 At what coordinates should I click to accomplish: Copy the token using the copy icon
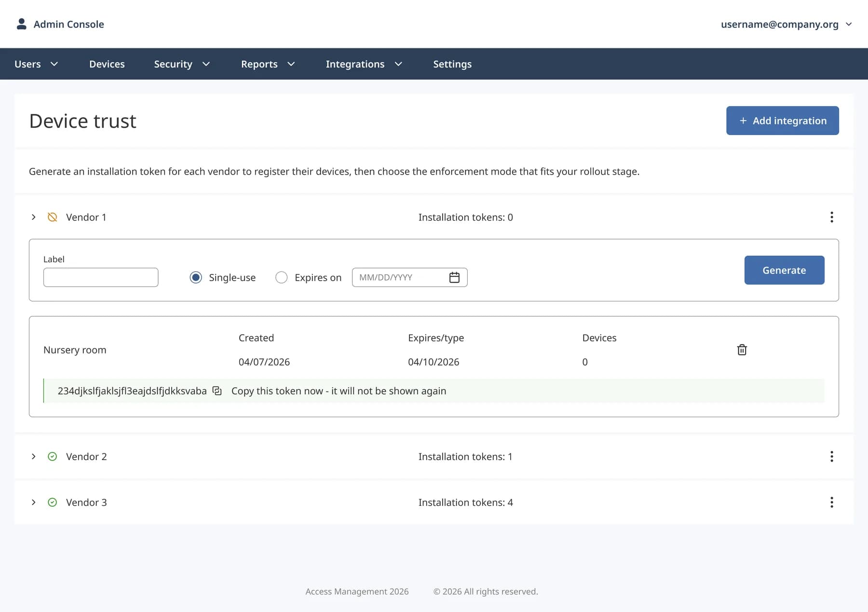[217, 391]
